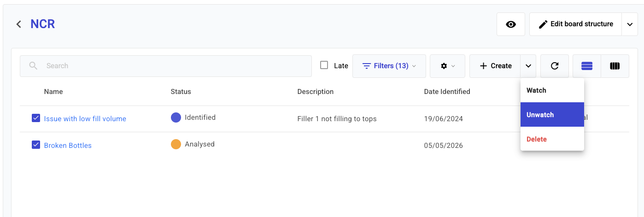The image size is (644, 217).
Task: Click the orange Analysed status dot
Action: coord(176,144)
